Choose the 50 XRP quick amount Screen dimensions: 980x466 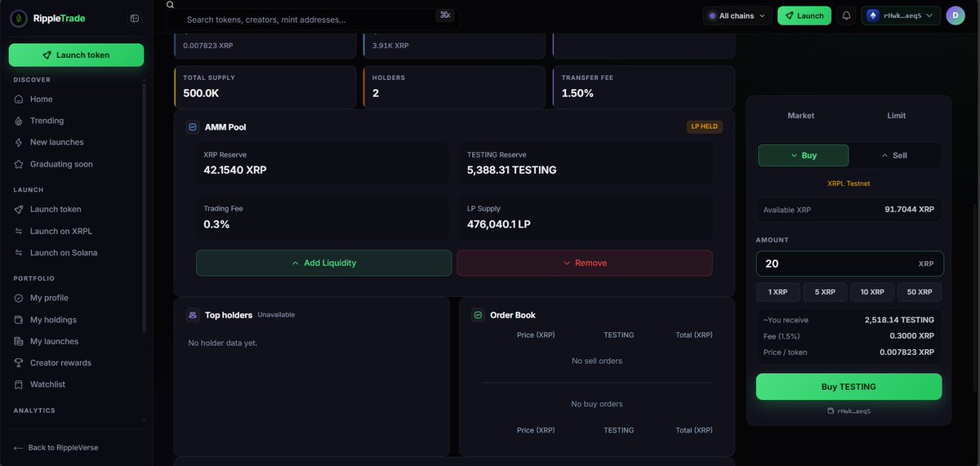920,292
